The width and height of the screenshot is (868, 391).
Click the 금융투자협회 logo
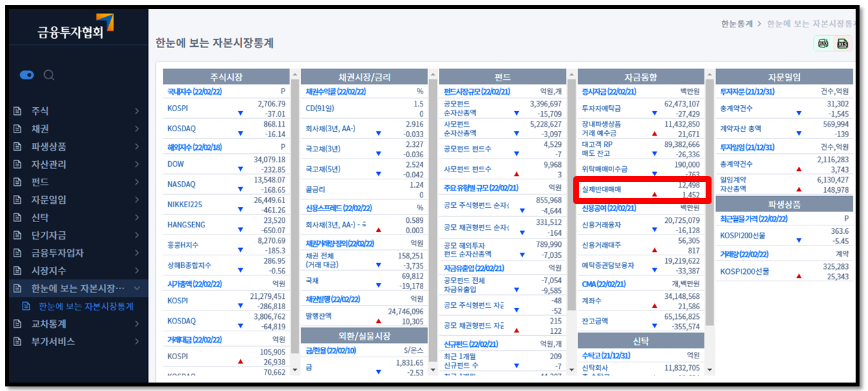[x=75, y=28]
